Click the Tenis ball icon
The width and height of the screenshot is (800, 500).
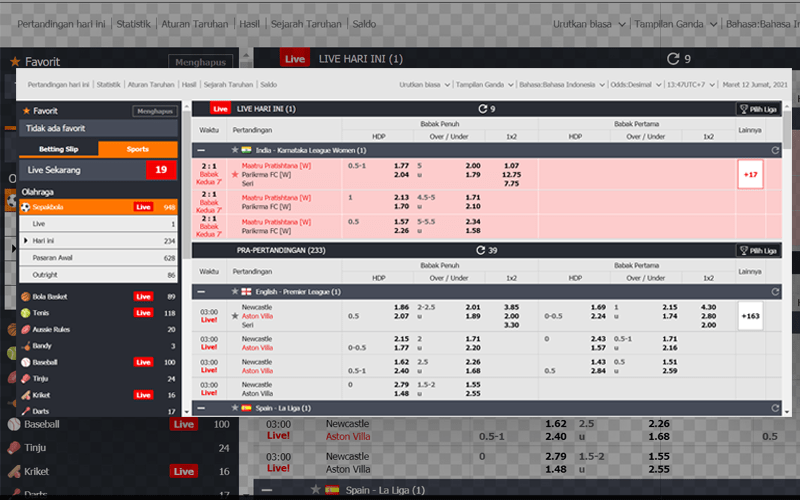[x=25, y=313]
